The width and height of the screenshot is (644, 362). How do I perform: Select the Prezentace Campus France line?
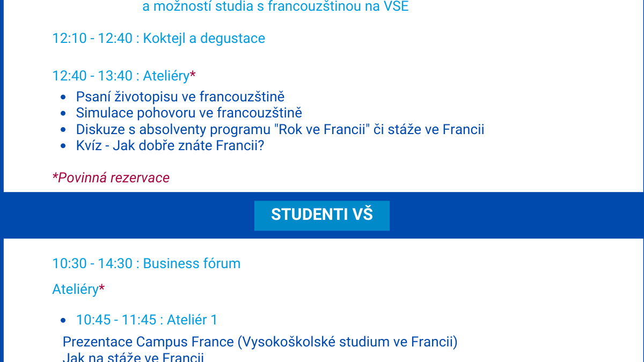click(x=260, y=342)
